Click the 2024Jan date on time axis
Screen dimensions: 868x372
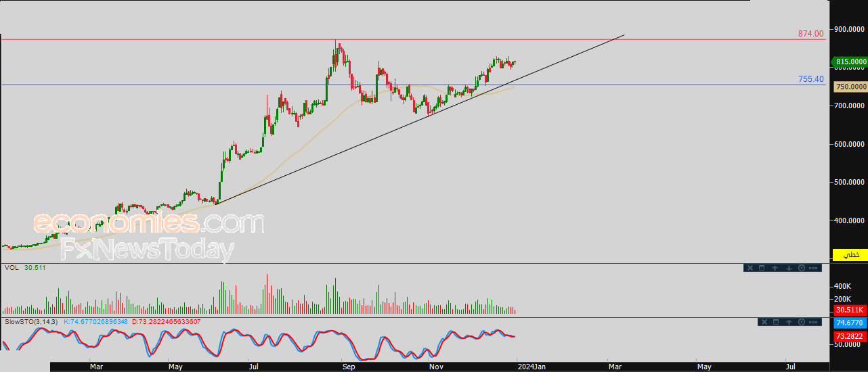tap(531, 367)
